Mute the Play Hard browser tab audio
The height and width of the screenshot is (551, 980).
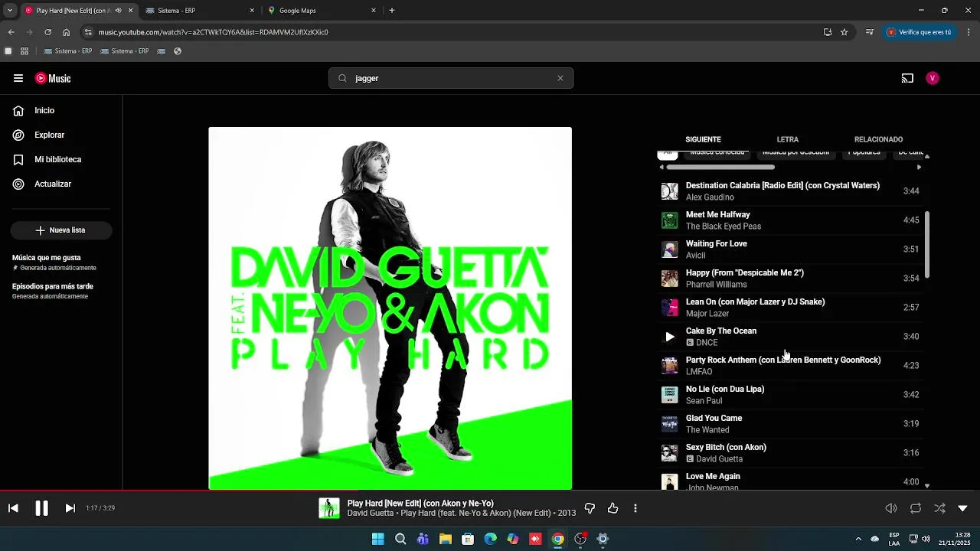(x=118, y=11)
